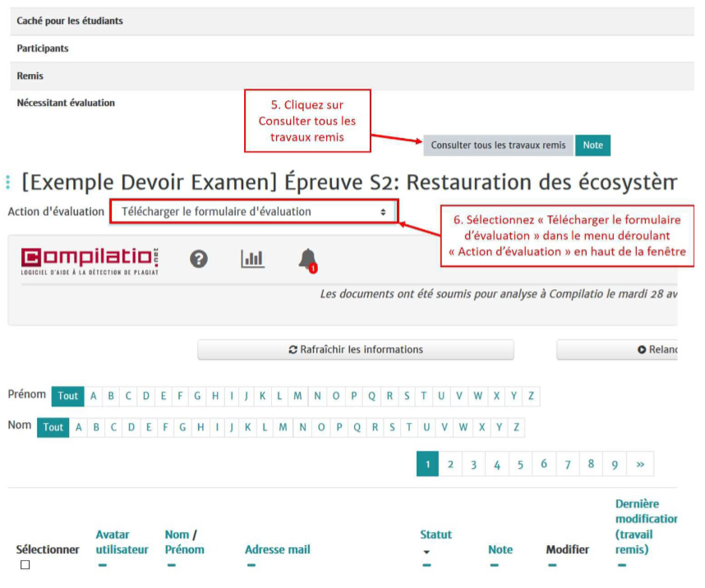The width and height of the screenshot is (705, 588).
Task: Sort the table by Adresse mail header
Action: [277, 549]
